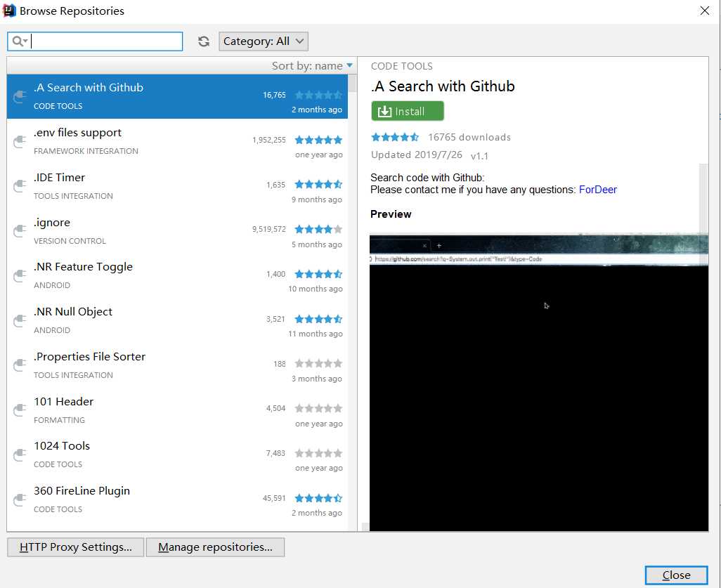The height and width of the screenshot is (588, 721).
Task: Click the 9,519,572 download count
Action: [x=269, y=229]
